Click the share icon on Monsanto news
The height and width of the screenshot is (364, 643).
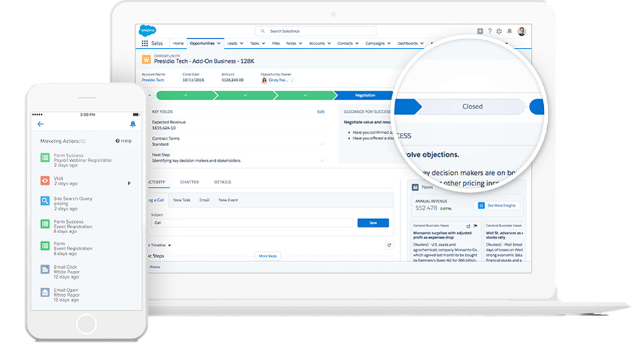click(468, 226)
